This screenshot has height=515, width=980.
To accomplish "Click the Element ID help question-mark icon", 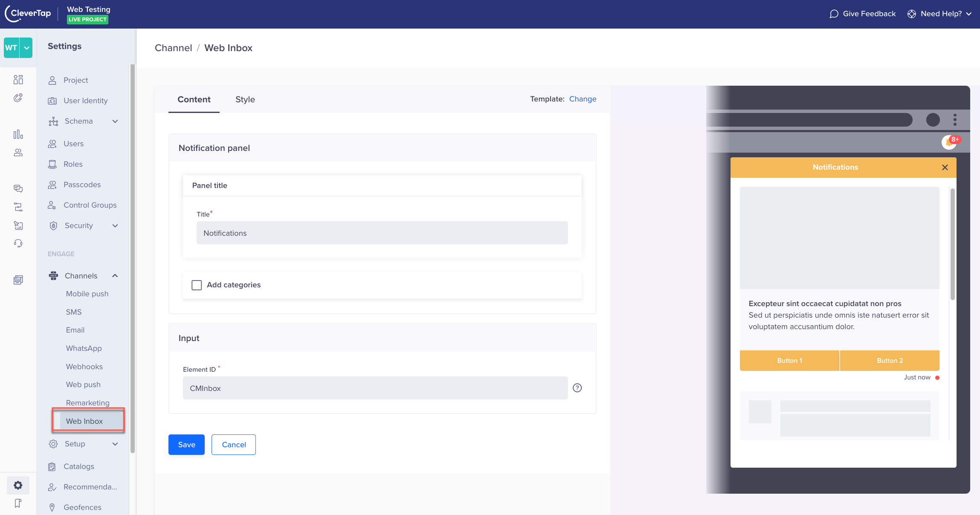I will click(x=577, y=388).
